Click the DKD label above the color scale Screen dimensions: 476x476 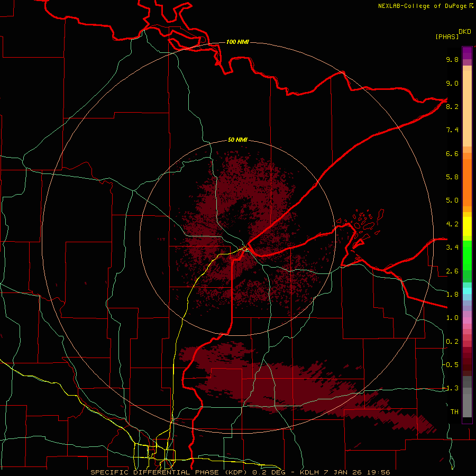(x=465, y=32)
